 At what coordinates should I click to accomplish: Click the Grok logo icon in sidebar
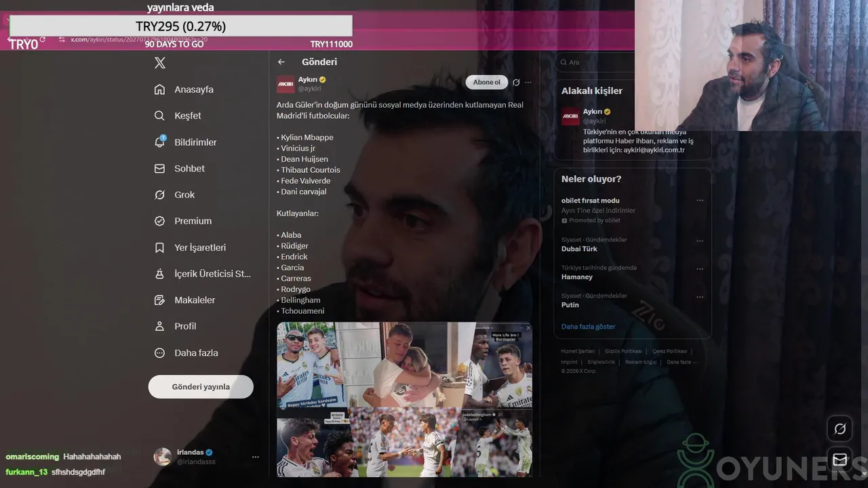pos(159,195)
